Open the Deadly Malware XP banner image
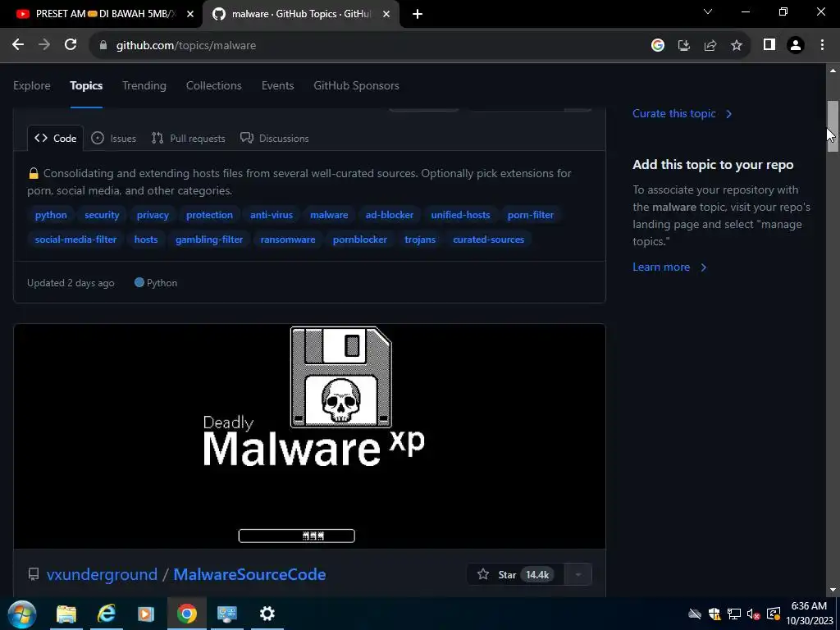The width and height of the screenshot is (840, 630). [309, 436]
